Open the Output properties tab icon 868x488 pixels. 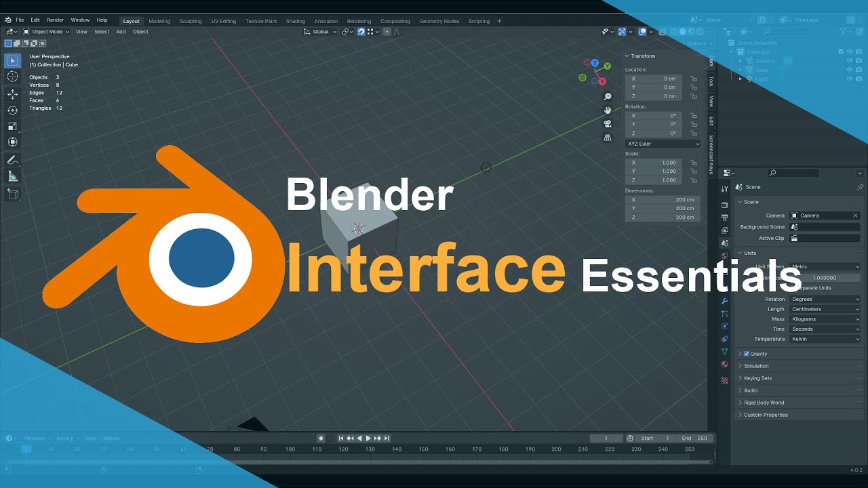coord(724,218)
